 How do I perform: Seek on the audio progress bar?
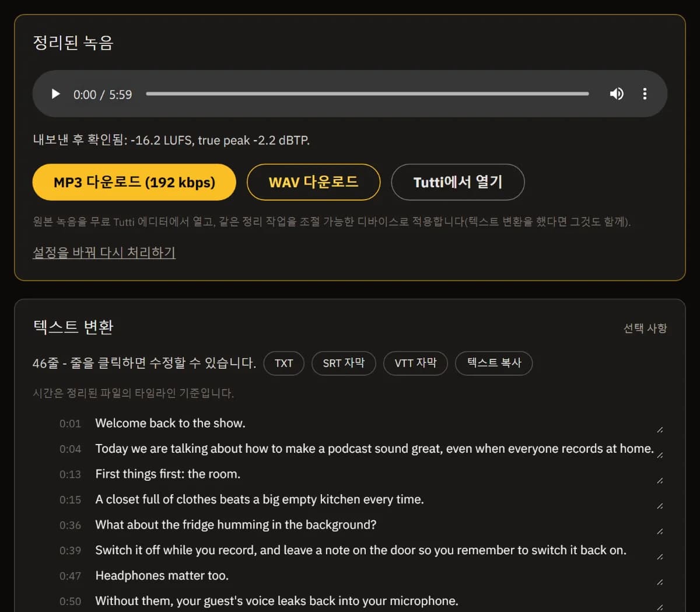(x=367, y=94)
